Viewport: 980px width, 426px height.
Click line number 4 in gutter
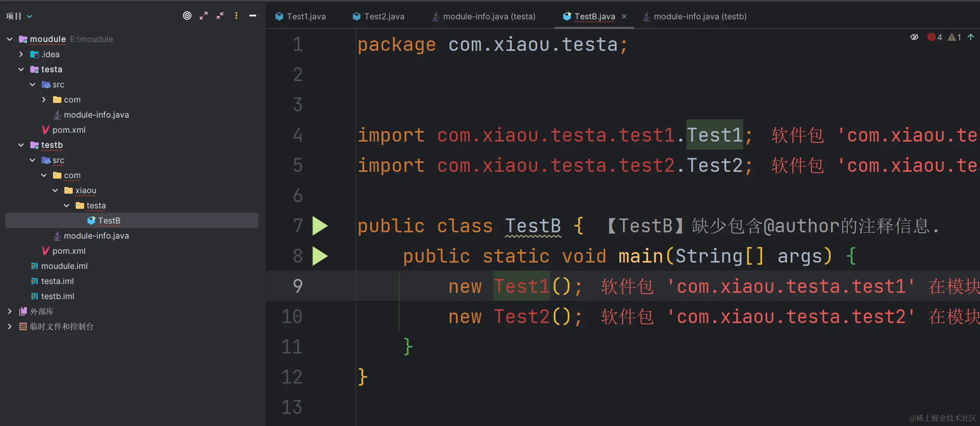coord(298,135)
